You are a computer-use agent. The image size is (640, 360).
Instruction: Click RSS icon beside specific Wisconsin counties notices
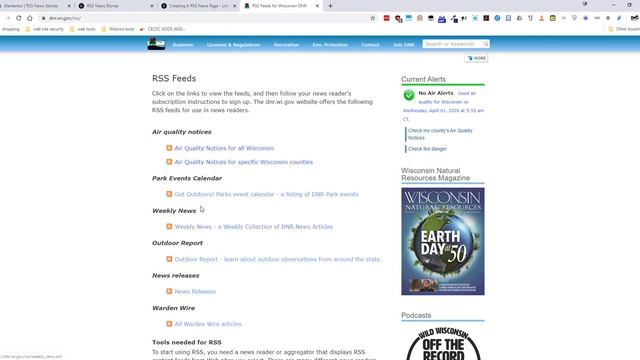pyautogui.click(x=169, y=162)
